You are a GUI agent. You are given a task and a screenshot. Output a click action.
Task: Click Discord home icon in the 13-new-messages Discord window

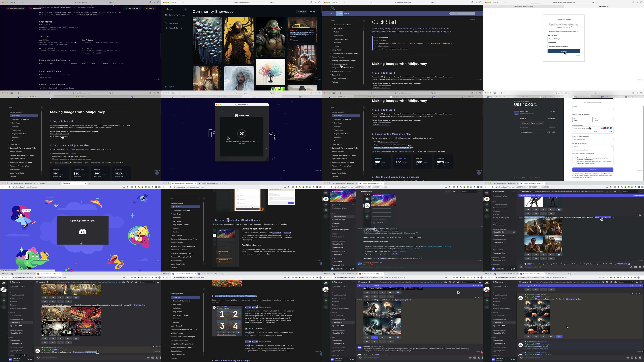tap(326, 283)
